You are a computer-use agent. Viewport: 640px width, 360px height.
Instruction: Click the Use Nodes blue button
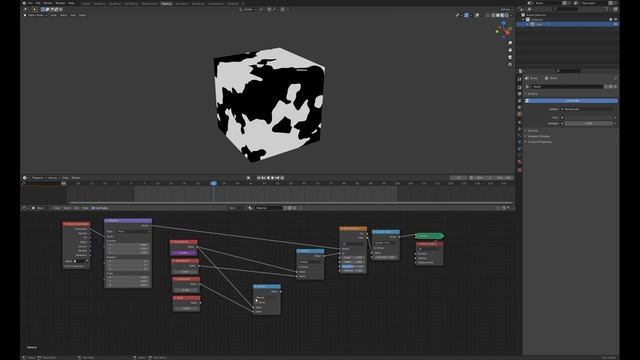pos(571,100)
